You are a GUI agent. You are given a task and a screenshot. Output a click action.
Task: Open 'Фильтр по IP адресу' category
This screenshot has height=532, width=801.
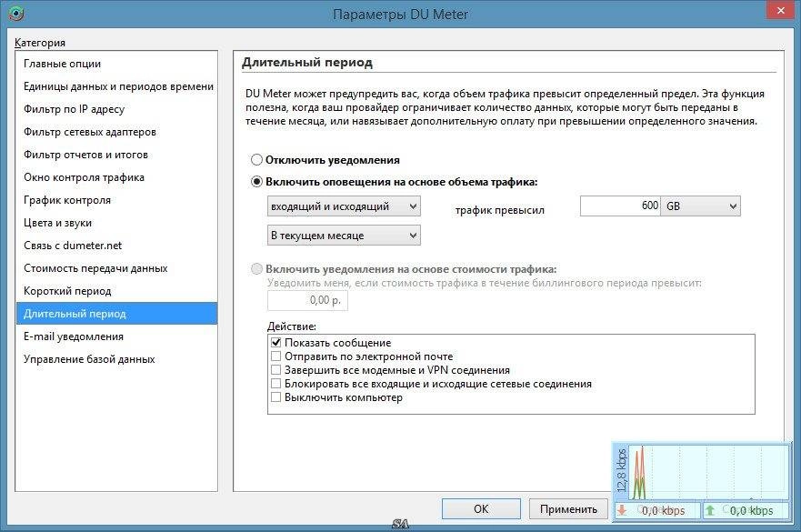tap(116, 109)
